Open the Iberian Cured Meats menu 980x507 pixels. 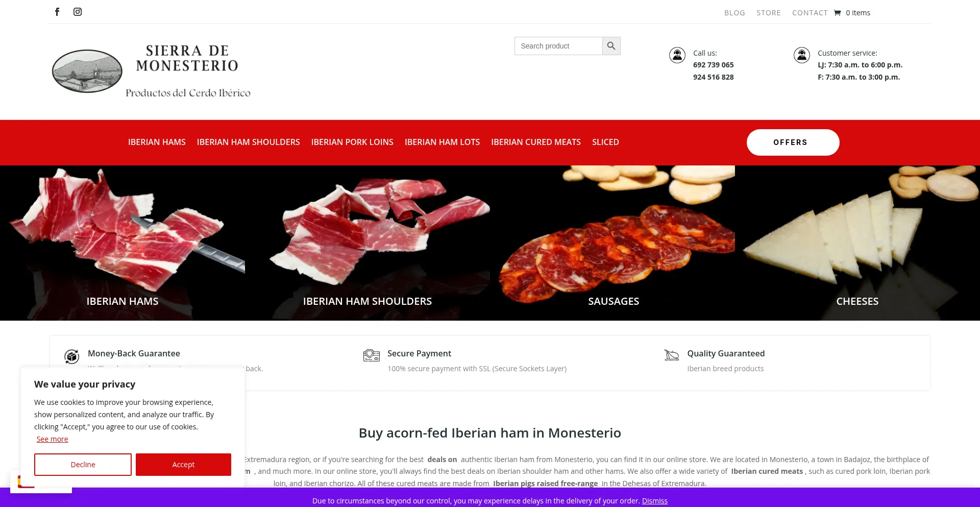pyautogui.click(x=536, y=142)
